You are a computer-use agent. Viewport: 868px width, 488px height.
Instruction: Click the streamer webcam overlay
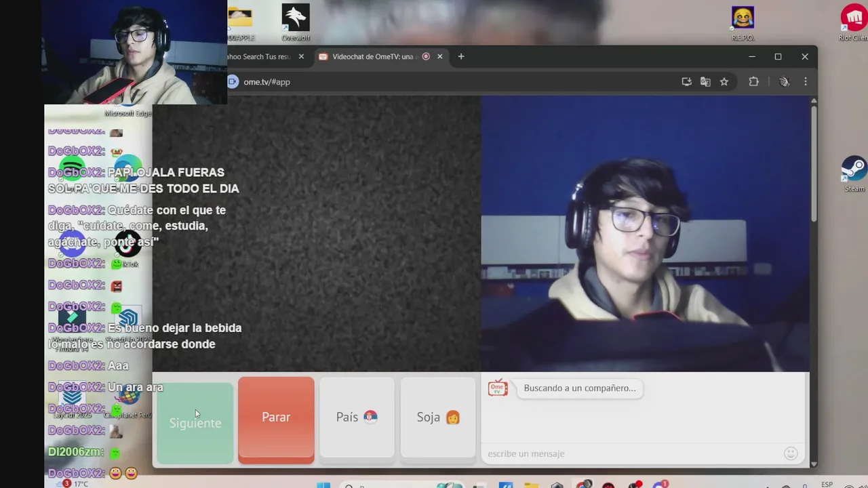point(136,52)
